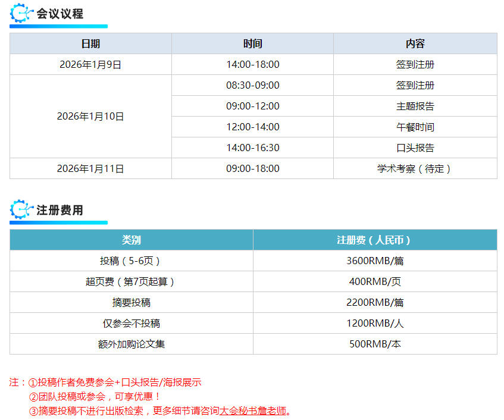Click the 2026年1月9日 date cell
The image size is (504, 420).
[x=90, y=64]
